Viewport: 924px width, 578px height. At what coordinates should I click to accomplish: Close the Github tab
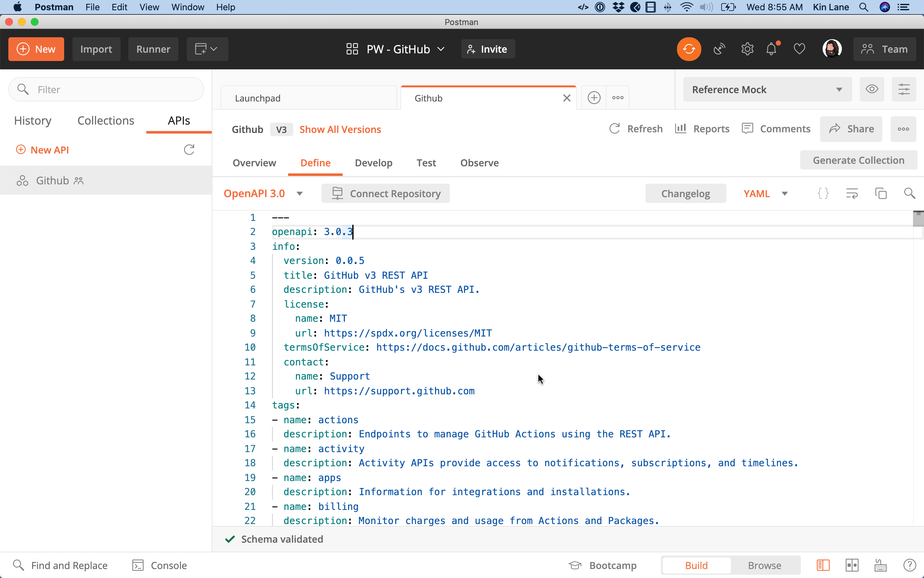coord(567,98)
